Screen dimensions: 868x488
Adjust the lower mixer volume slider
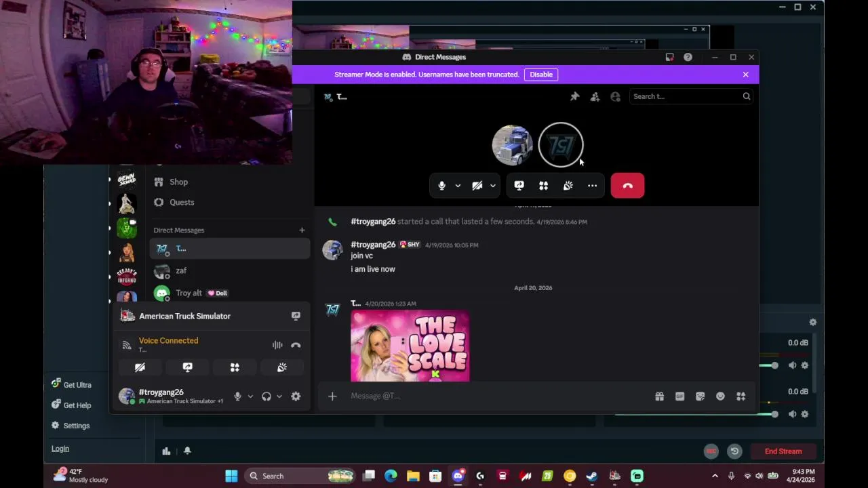point(774,414)
